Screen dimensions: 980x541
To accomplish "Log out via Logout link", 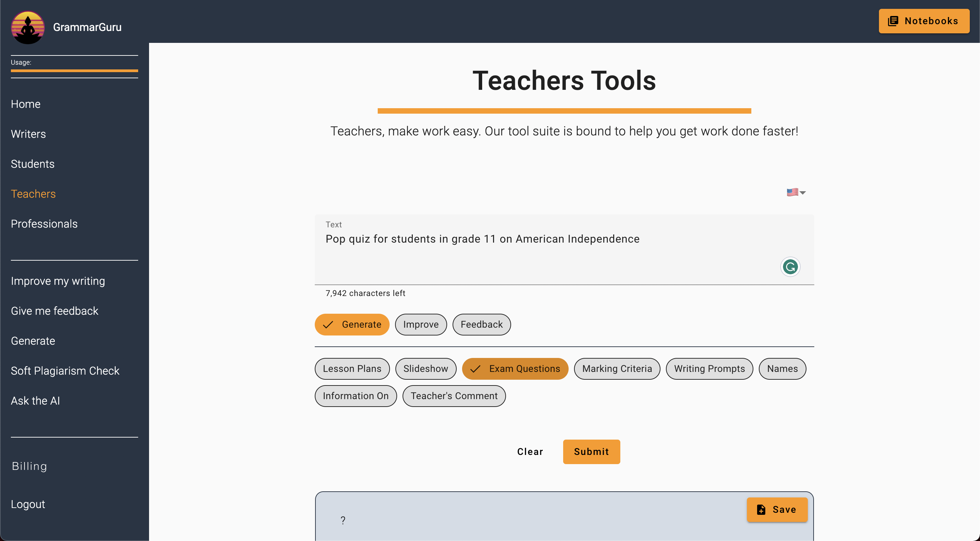I will (28, 504).
